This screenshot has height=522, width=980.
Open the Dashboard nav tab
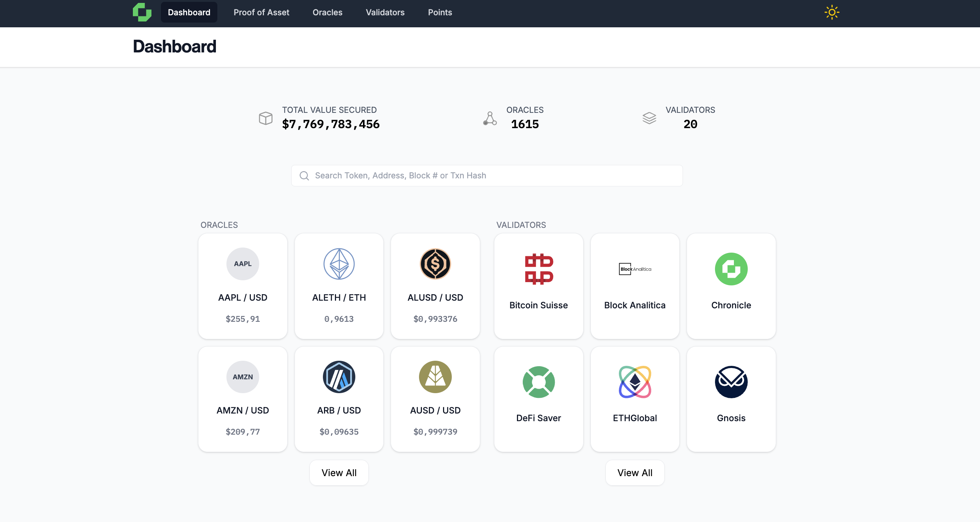click(189, 12)
